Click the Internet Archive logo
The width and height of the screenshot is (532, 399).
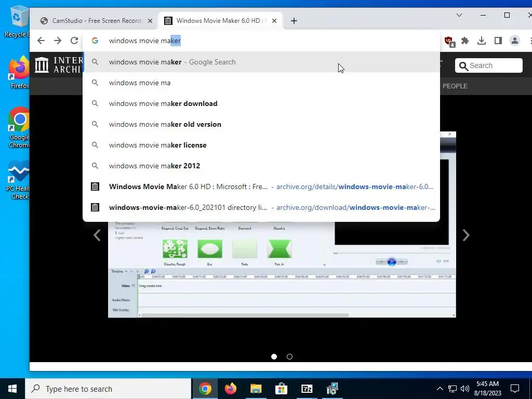pyautogui.click(x=58, y=65)
